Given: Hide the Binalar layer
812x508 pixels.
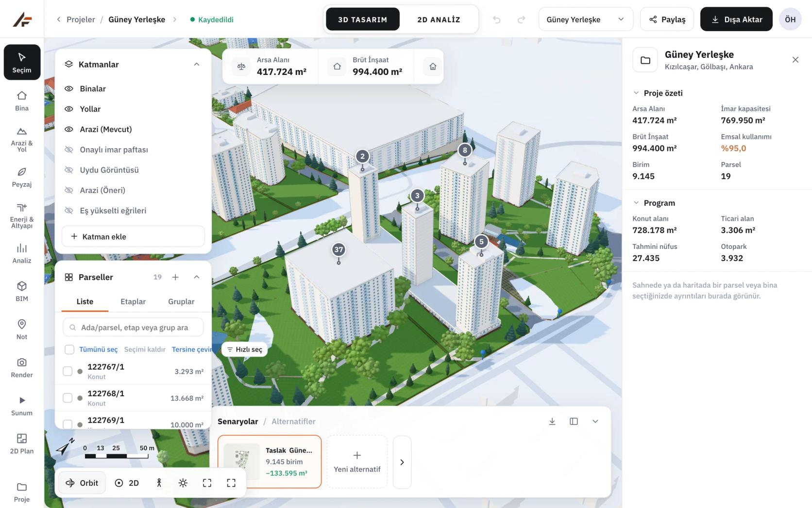Looking at the screenshot, I should [69, 88].
